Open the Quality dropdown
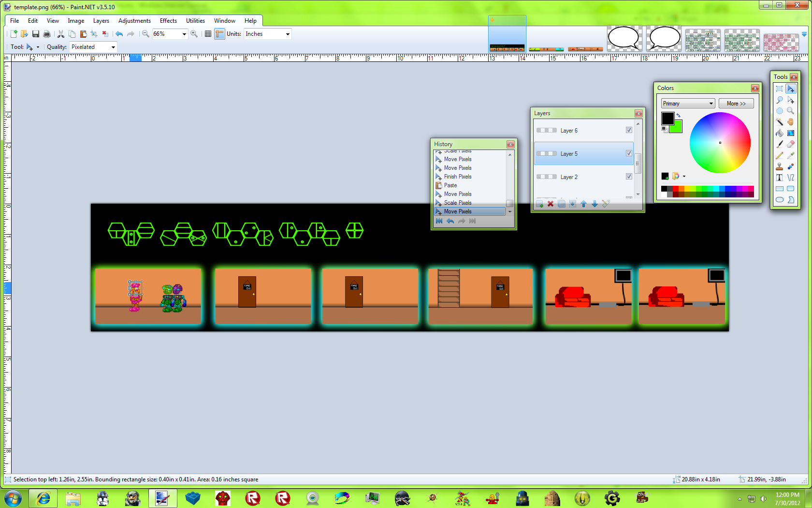Viewport: 812px width, 508px height. click(x=113, y=47)
